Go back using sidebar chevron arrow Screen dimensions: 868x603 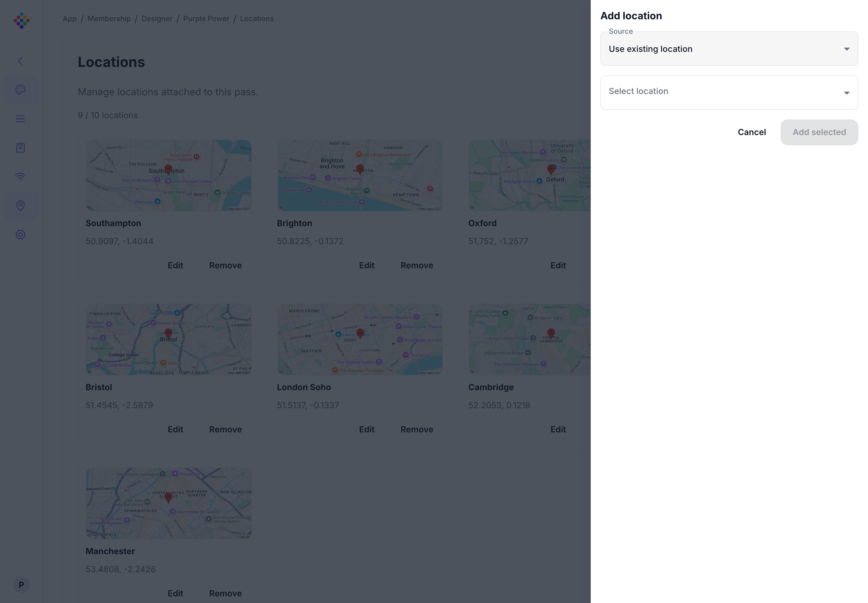point(20,61)
